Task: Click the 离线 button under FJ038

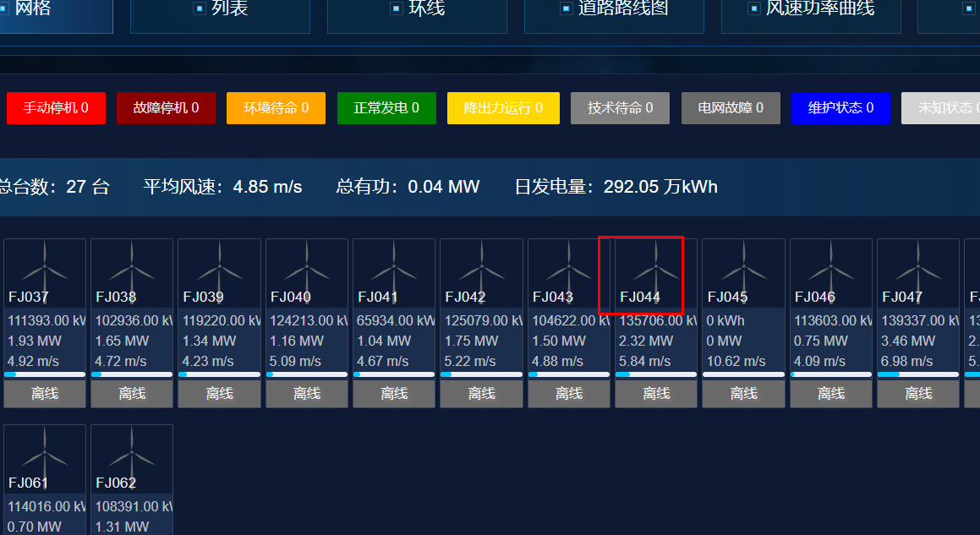Action: tap(132, 394)
